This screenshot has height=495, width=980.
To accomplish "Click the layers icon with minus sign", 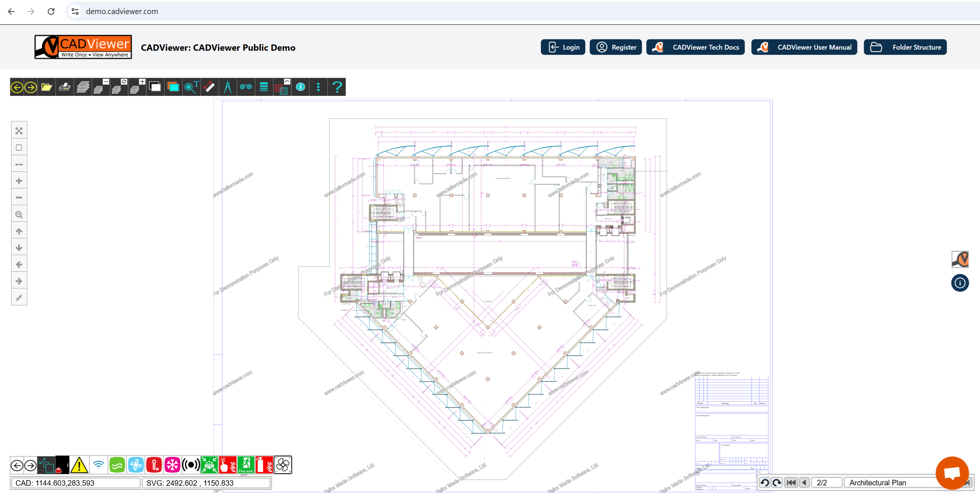I will click(x=101, y=87).
